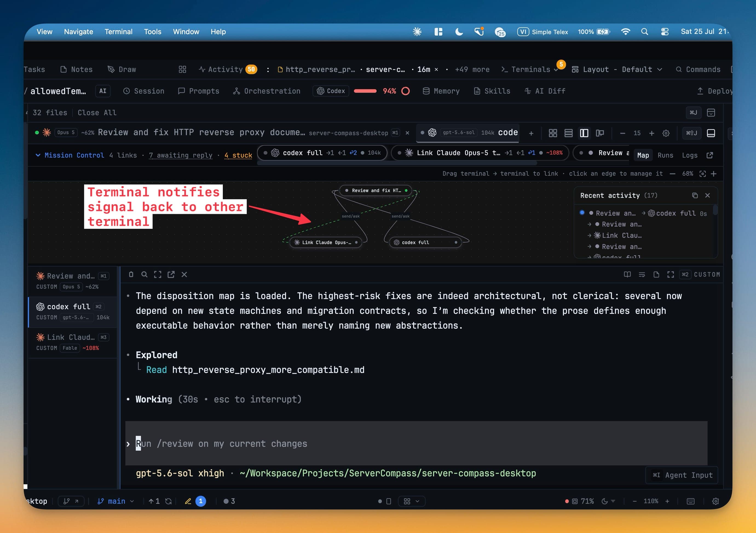The height and width of the screenshot is (533, 756).
Task: Toggle the bottom panel icon next to ⌘⇧J
Action: pos(711,133)
